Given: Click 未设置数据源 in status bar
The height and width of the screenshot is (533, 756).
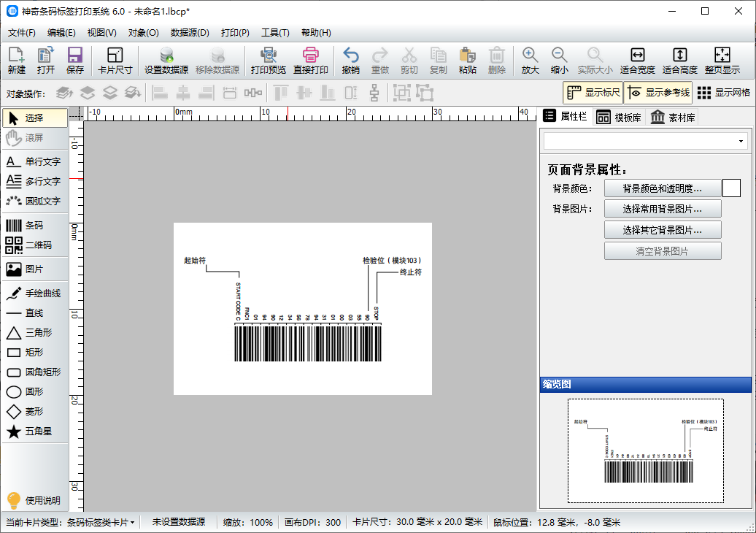Looking at the screenshot, I should (179, 522).
